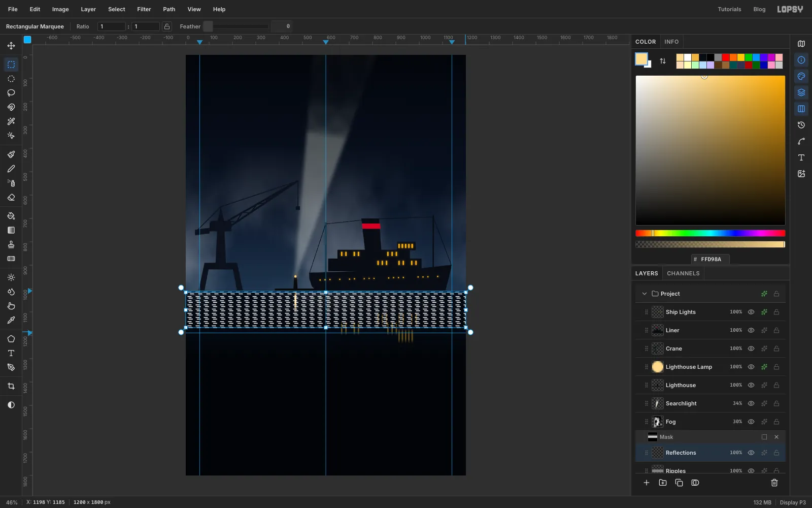Select the Text tool in left toolbar
The image size is (812, 508).
11,353
